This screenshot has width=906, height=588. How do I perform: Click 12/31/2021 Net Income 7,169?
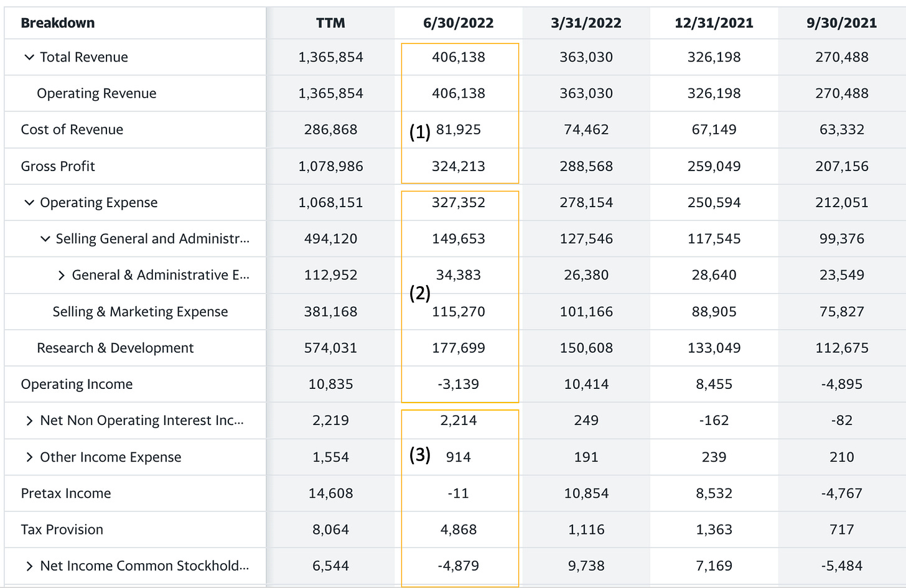click(x=714, y=566)
